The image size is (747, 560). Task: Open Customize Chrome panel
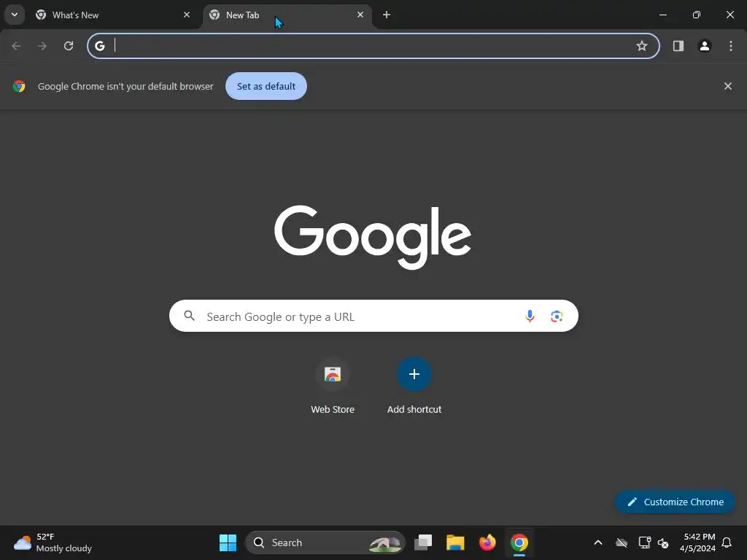(x=675, y=502)
